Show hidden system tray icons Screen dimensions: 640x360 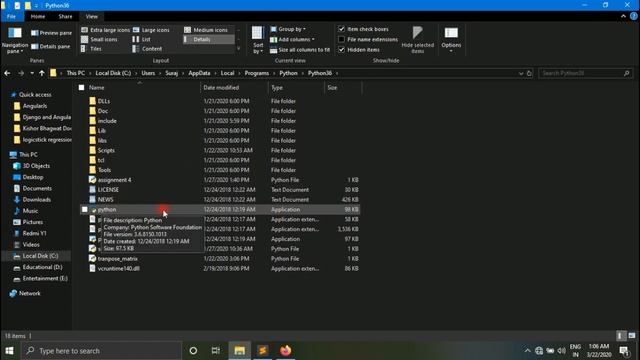point(527,351)
